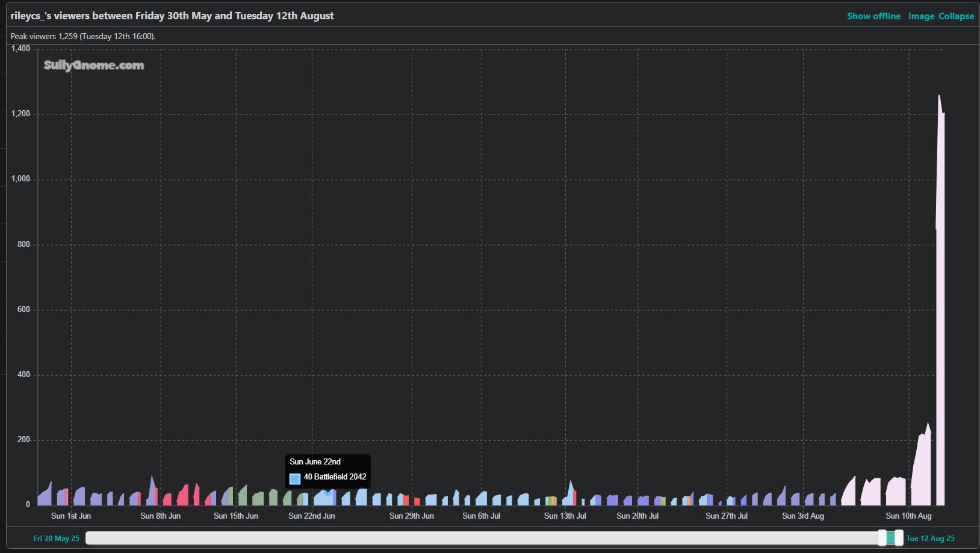The image size is (980, 553).
Task: Click the Show offline link
Action: click(873, 16)
